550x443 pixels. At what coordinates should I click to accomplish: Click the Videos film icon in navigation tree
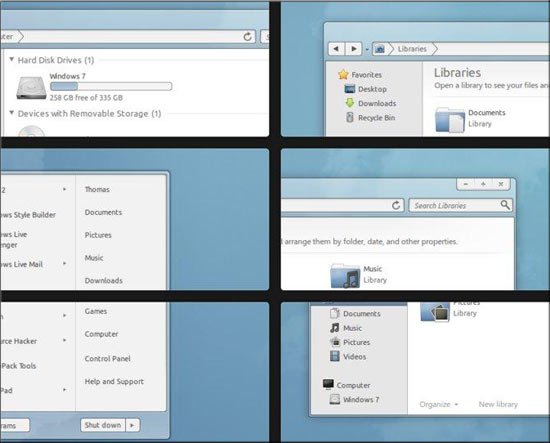pos(335,356)
